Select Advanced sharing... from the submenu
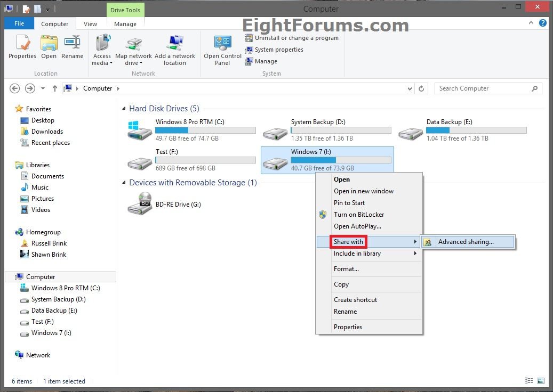The height and width of the screenshot is (392, 553). [466, 242]
